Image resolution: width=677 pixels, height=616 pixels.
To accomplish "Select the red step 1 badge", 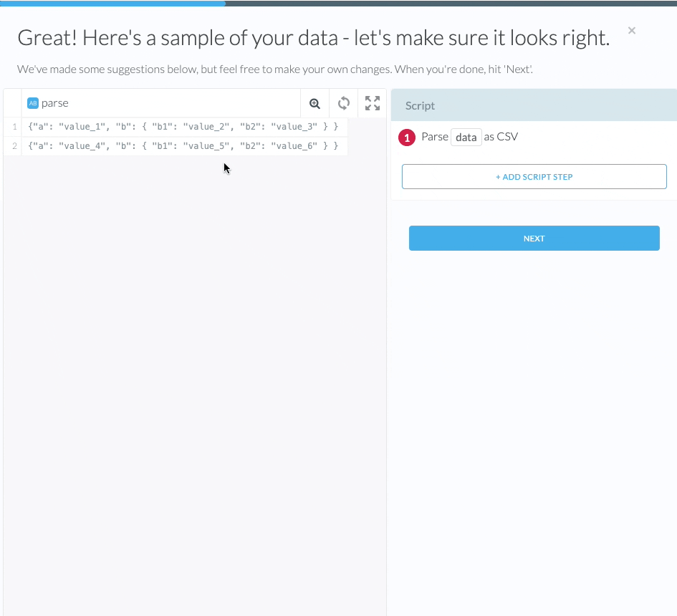I will tap(407, 138).
